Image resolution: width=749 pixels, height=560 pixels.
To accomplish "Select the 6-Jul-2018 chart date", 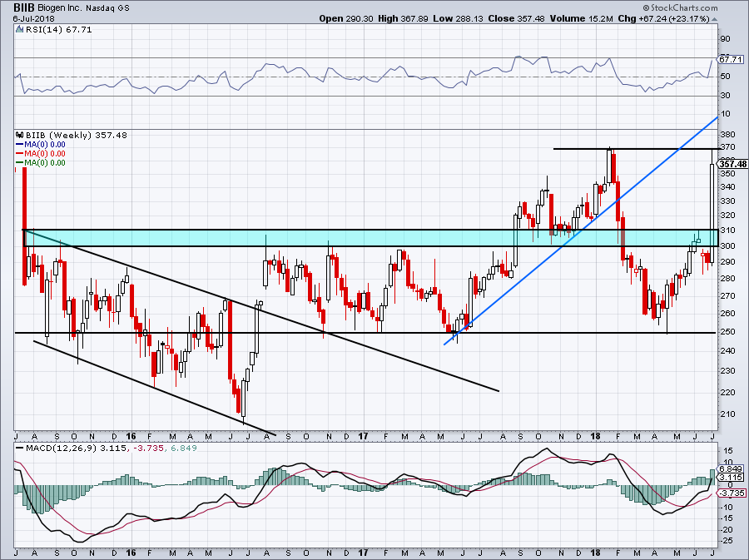I will 33,19.
